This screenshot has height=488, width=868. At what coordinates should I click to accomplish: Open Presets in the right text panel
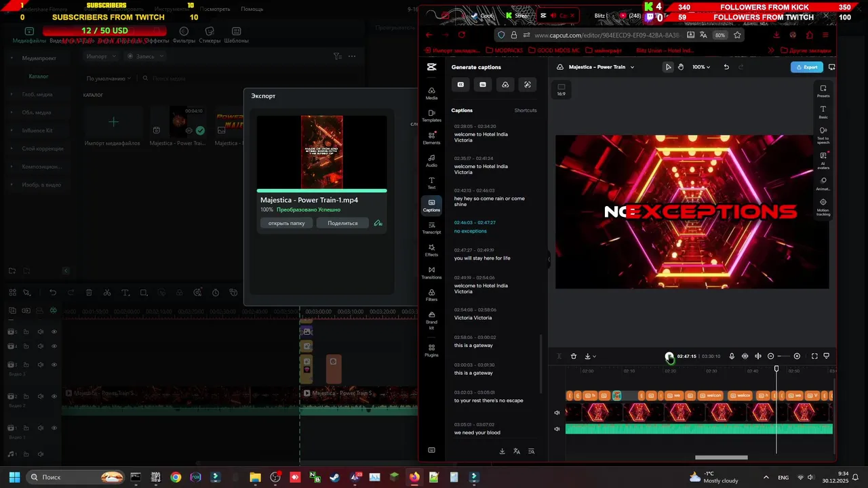click(823, 91)
